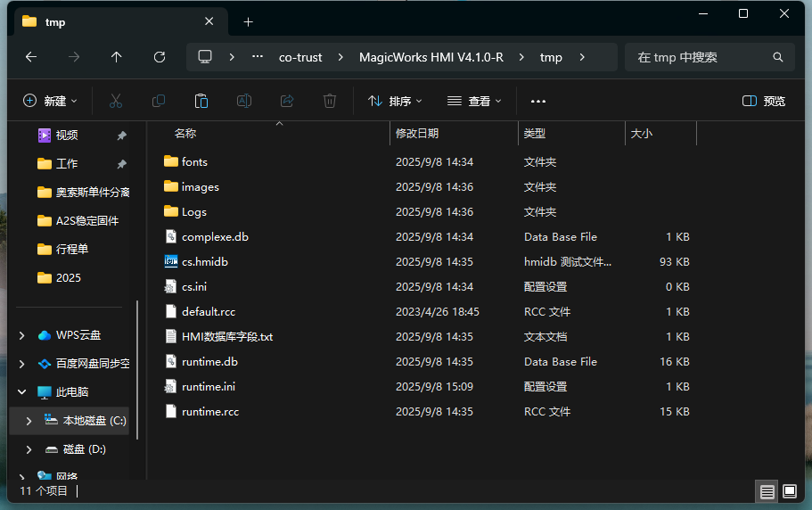812x510 pixels.
Task: Collapse the 此电脑 tree node
Action: point(21,392)
